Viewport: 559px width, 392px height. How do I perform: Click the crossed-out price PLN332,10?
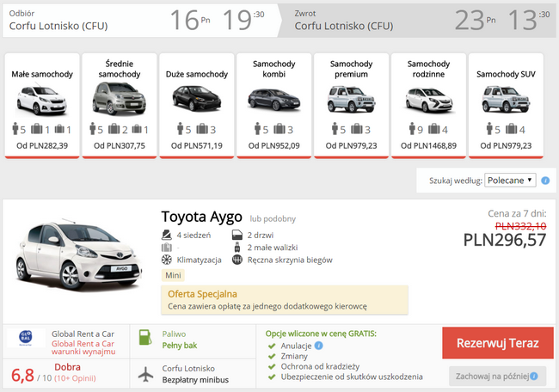[521, 226]
